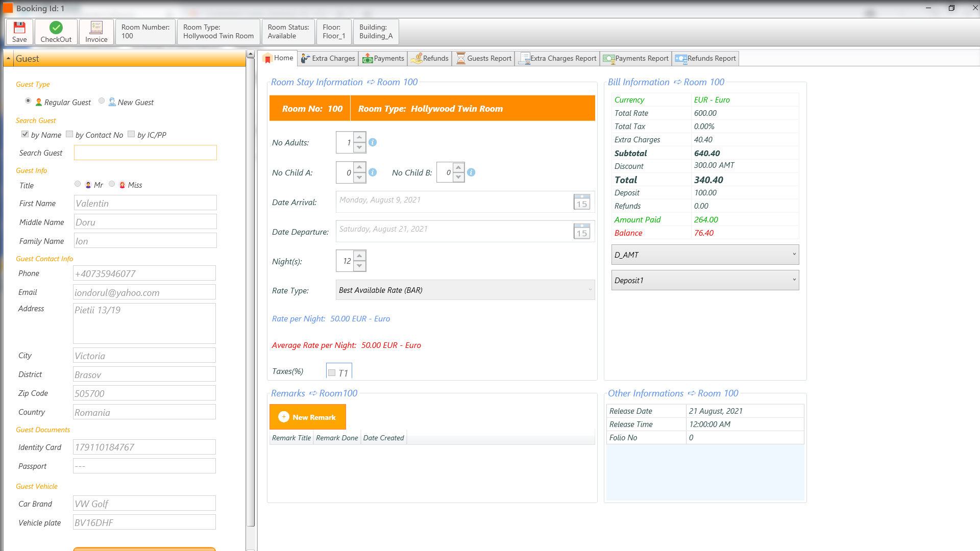Click the New Remark button
This screenshot has width=980, height=551.
(x=308, y=417)
